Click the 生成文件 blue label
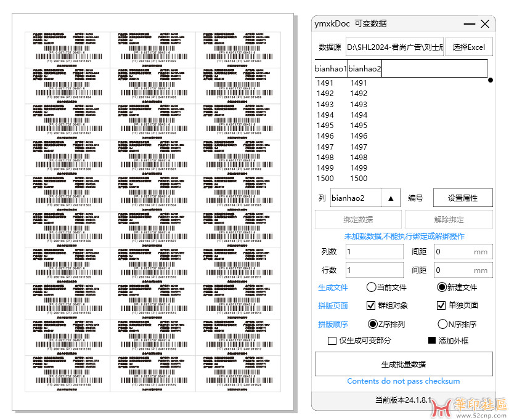The height and width of the screenshot is (420, 509). [x=333, y=288]
